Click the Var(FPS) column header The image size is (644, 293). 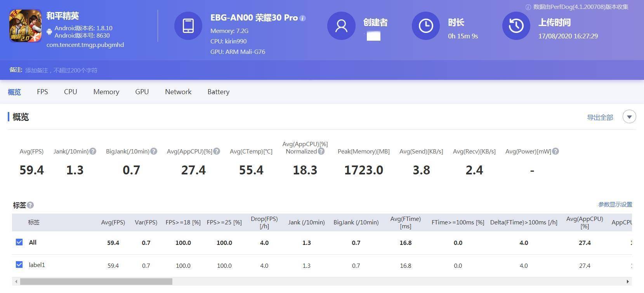[x=146, y=222]
